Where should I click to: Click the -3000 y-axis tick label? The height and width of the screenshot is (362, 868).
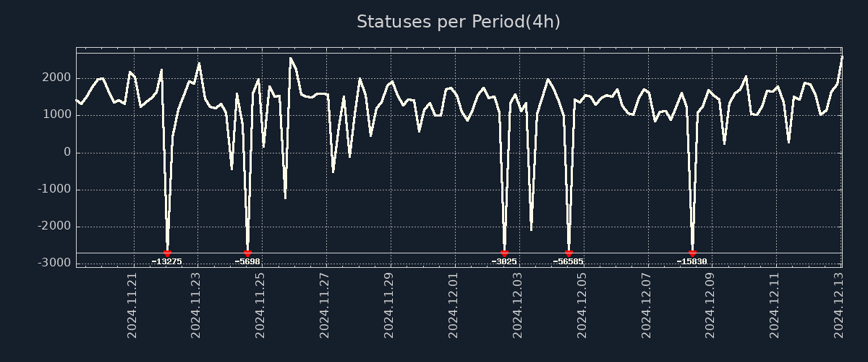pos(54,263)
